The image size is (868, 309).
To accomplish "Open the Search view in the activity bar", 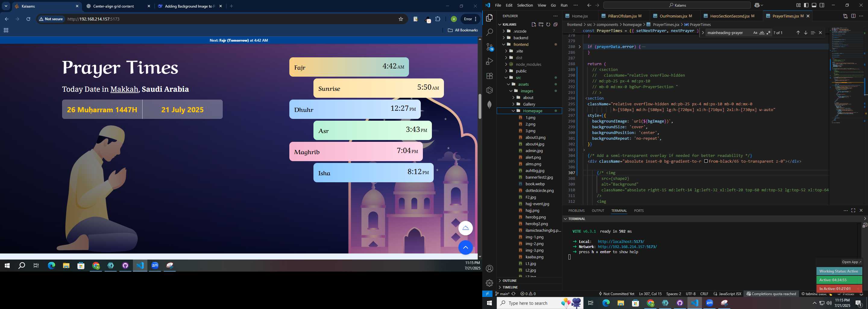I will pyautogui.click(x=489, y=32).
